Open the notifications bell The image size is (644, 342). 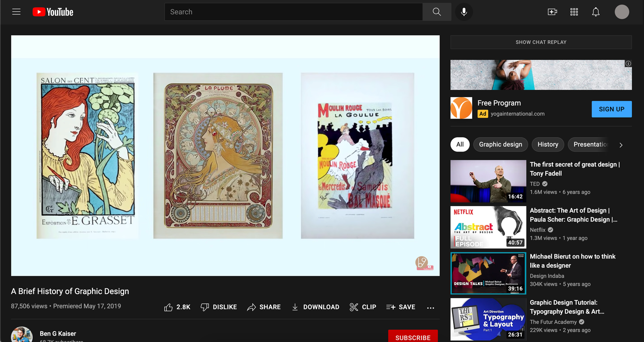596,12
